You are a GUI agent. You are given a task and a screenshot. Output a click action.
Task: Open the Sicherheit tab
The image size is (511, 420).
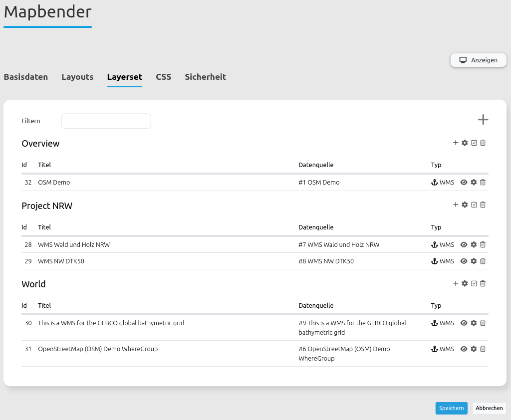click(205, 77)
